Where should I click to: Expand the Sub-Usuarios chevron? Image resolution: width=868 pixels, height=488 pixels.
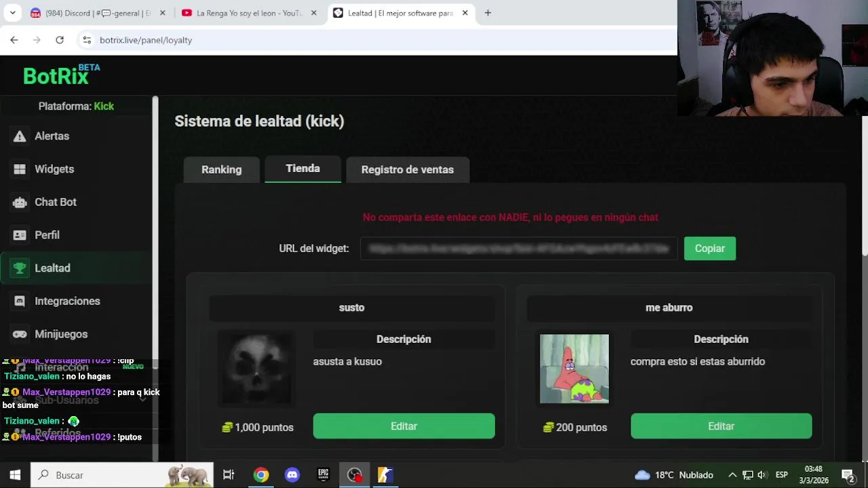142,400
